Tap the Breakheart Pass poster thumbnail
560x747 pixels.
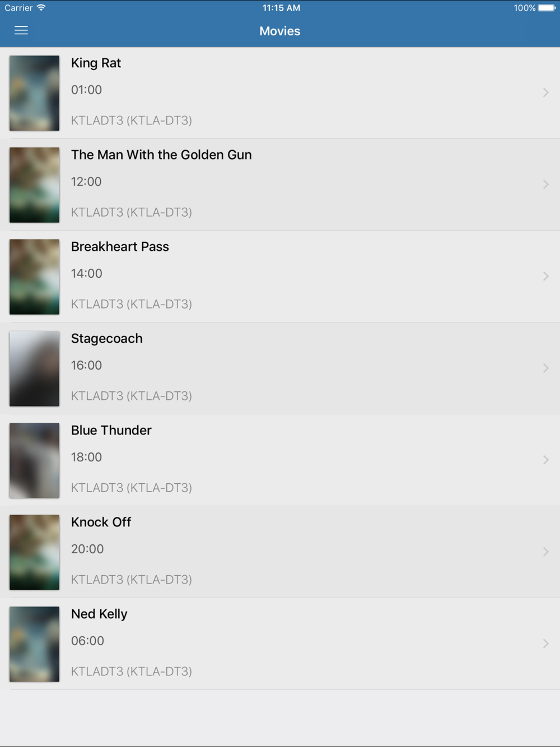[34, 277]
